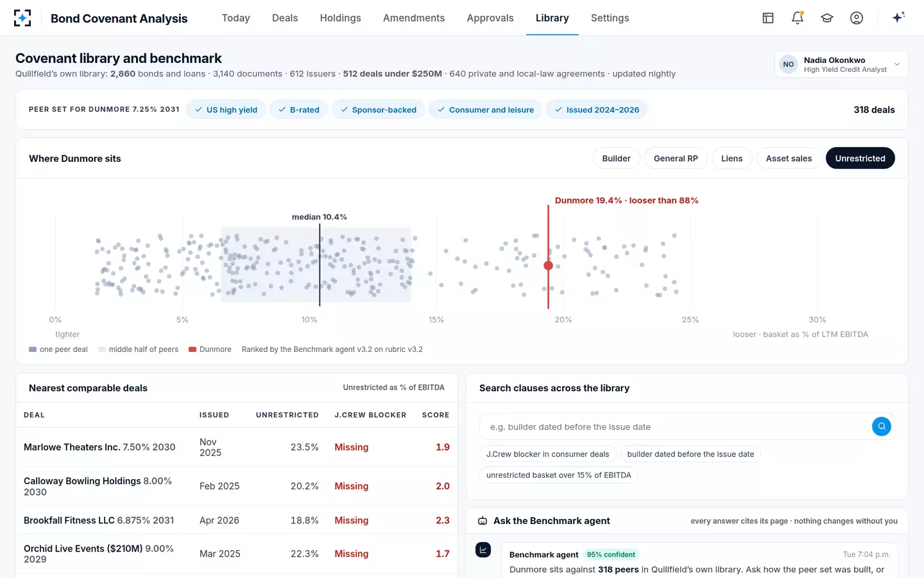This screenshot has width=924, height=578.
Task: Toggle the Consumer and leisure peer filter
Action: [x=486, y=110]
